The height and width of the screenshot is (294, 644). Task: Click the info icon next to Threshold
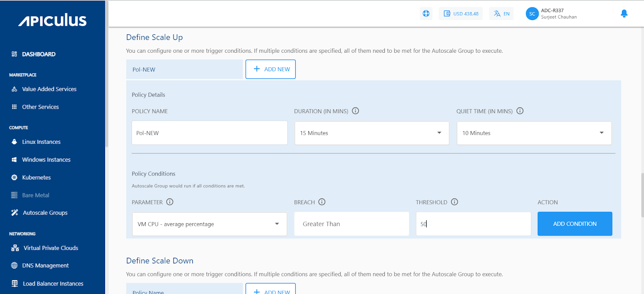454,202
